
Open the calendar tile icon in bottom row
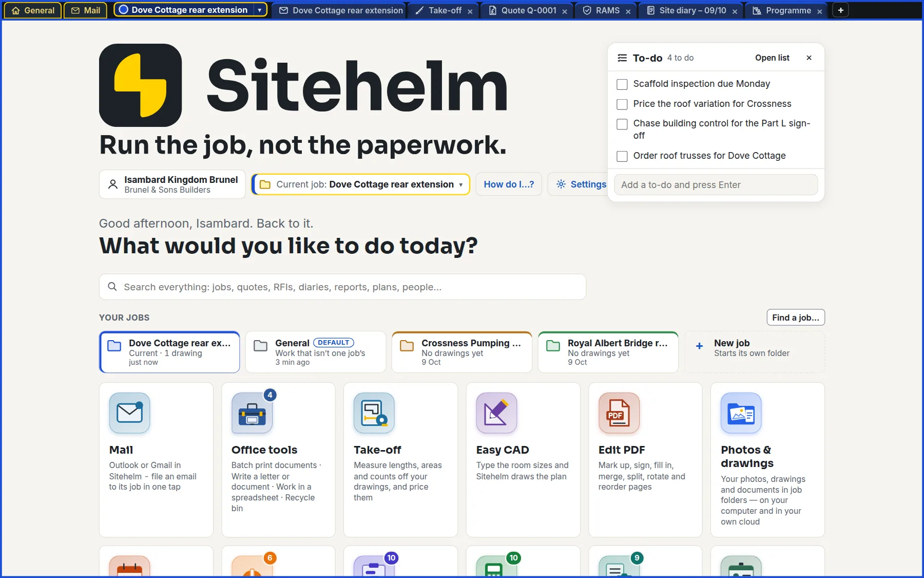[129, 567]
